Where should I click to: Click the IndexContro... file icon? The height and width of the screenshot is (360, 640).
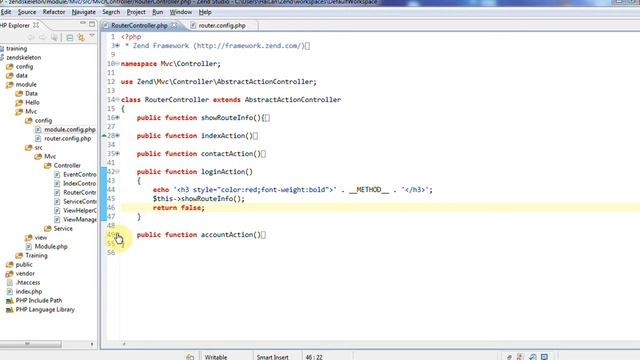pos(57,183)
